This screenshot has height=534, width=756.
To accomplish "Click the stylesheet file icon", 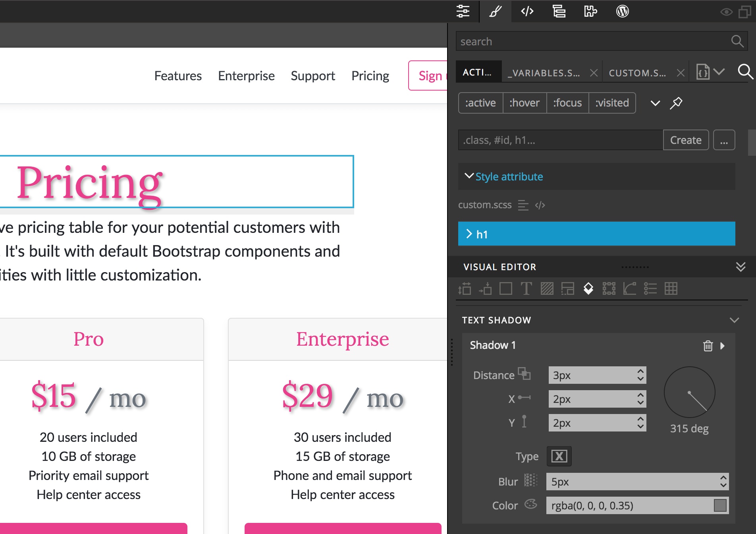I will [x=703, y=72].
